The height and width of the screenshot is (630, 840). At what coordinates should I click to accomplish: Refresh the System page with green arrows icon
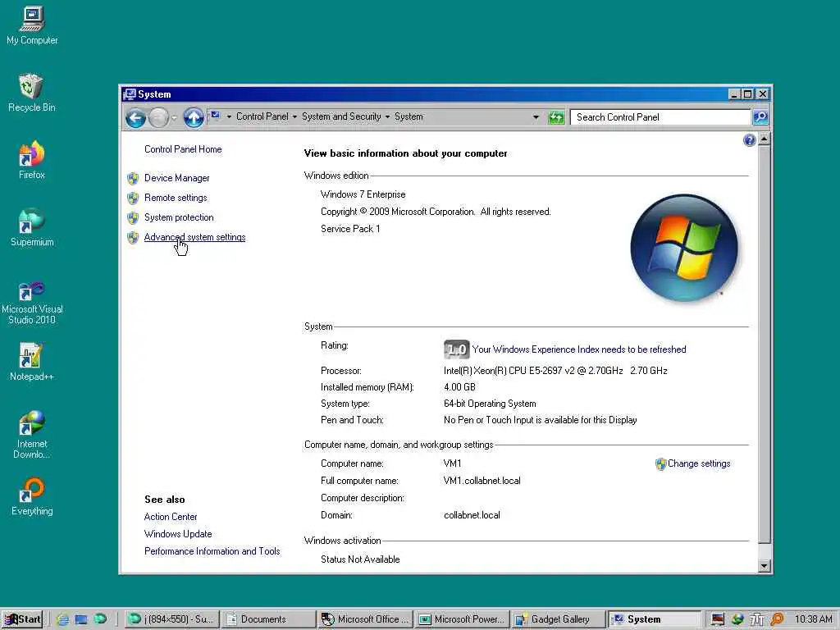[x=556, y=117]
